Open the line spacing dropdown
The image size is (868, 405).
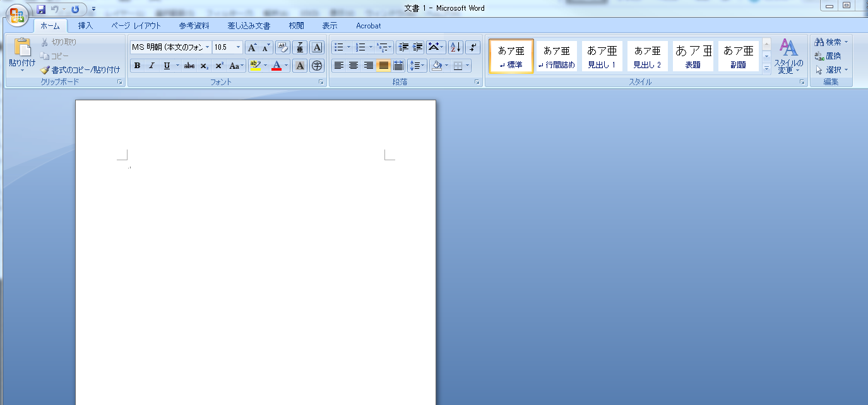point(419,65)
